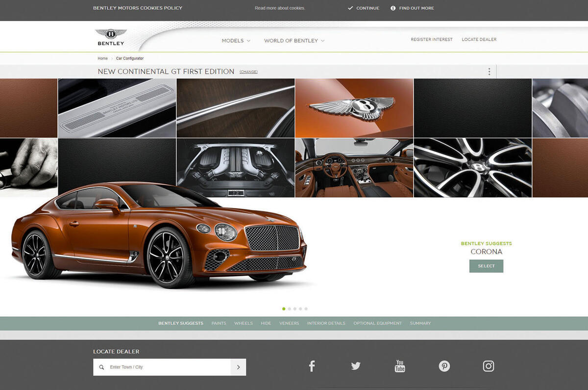The height and width of the screenshot is (390, 588).
Task: Click the Bentley winged logo in header
Action: [111, 34]
